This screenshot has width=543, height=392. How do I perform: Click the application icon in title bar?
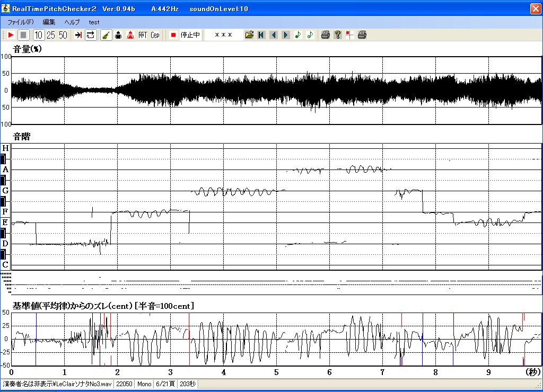5,8
